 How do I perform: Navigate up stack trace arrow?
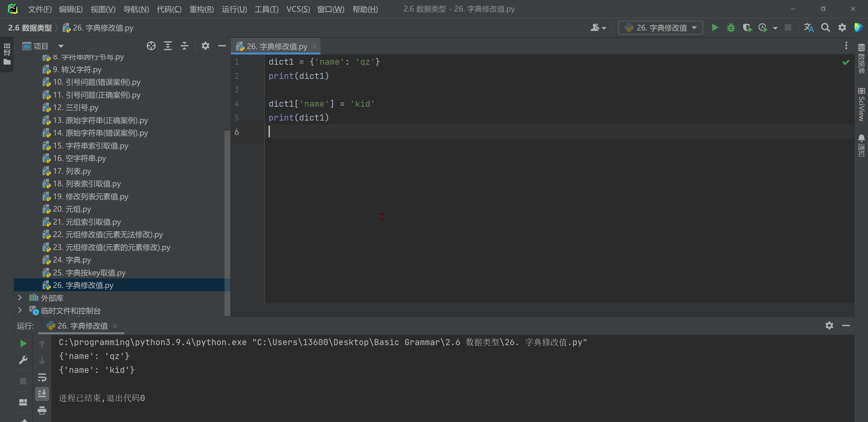[x=42, y=344]
